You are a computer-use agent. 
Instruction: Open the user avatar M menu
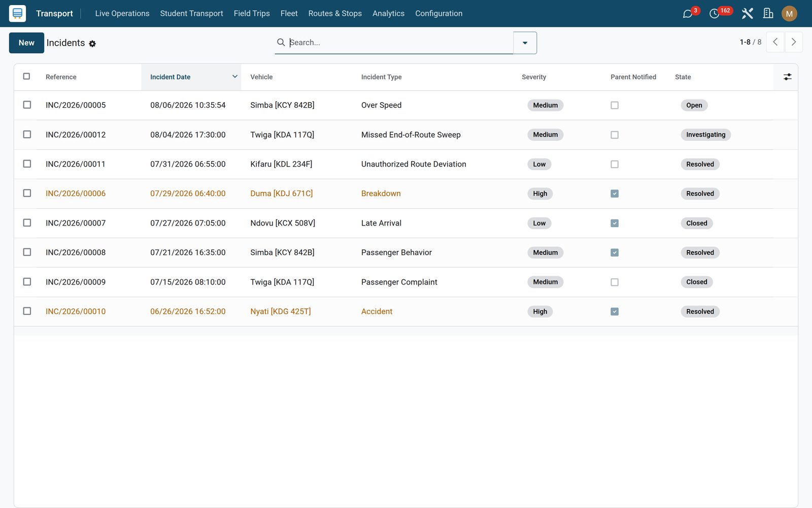(789, 14)
